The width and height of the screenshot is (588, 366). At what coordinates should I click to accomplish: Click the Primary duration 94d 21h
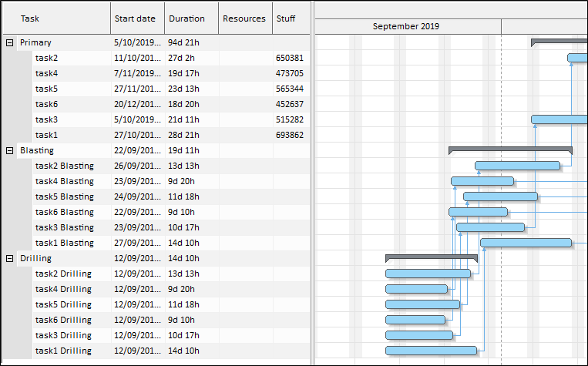(183, 42)
